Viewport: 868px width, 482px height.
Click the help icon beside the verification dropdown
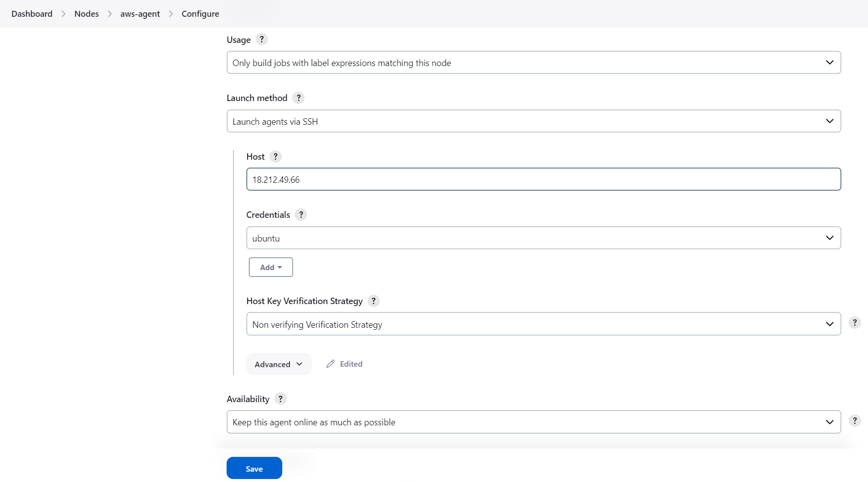click(x=855, y=322)
